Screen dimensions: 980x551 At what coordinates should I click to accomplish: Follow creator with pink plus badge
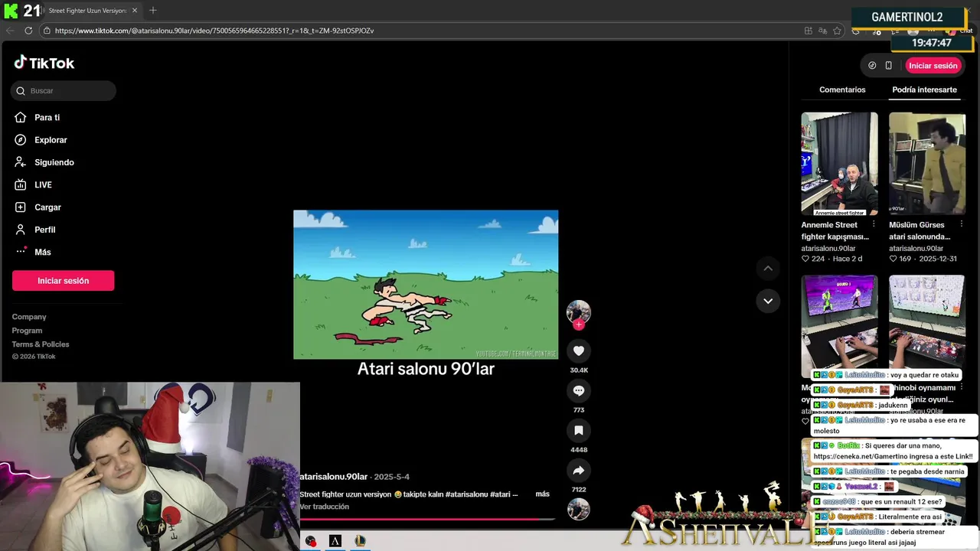click(x=579, y=324)
